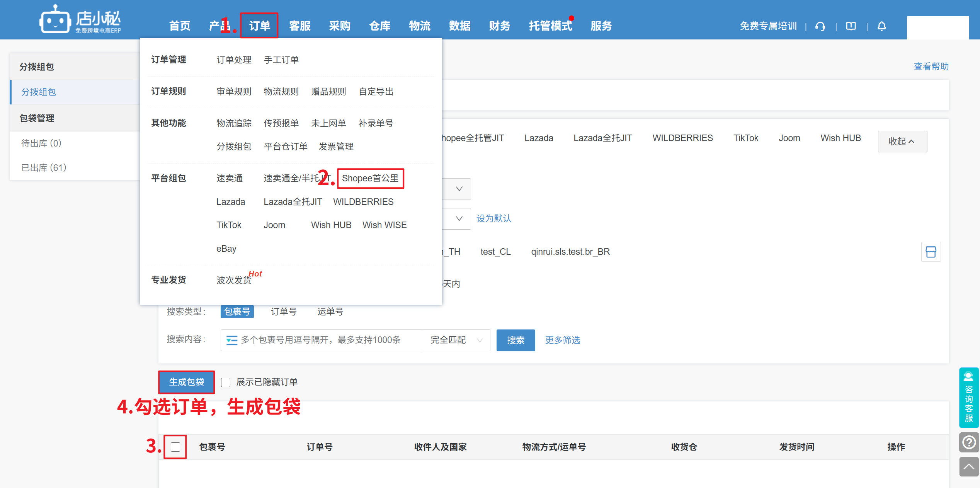Click the back-to-top arrow icon
The height and width of the screenshot is (488, 980).
[x=969, y=467]
